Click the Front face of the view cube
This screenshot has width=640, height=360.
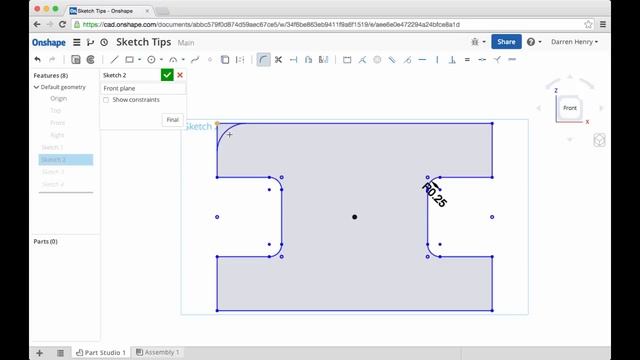pos(570,108)
